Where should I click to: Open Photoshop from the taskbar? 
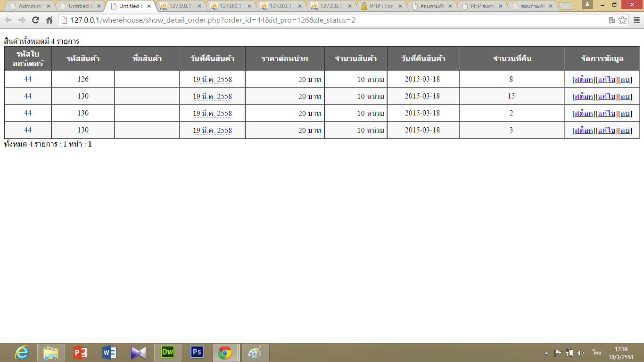(197, 353)
